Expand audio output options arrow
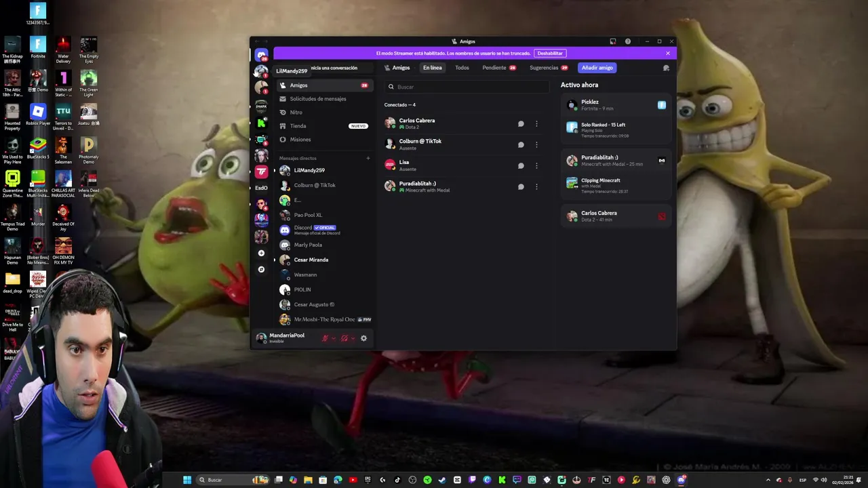 pos(353,338)
